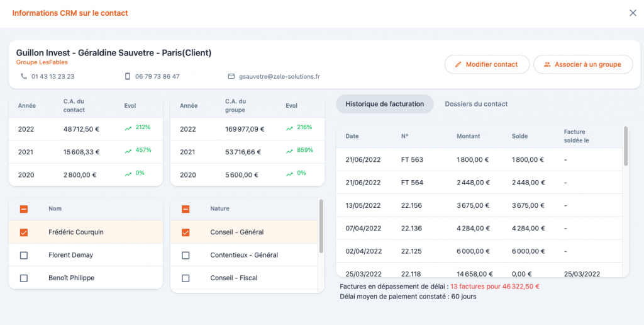
Task: Switch to Dossiers du contact tab
Action: click(x=475, y=104)
